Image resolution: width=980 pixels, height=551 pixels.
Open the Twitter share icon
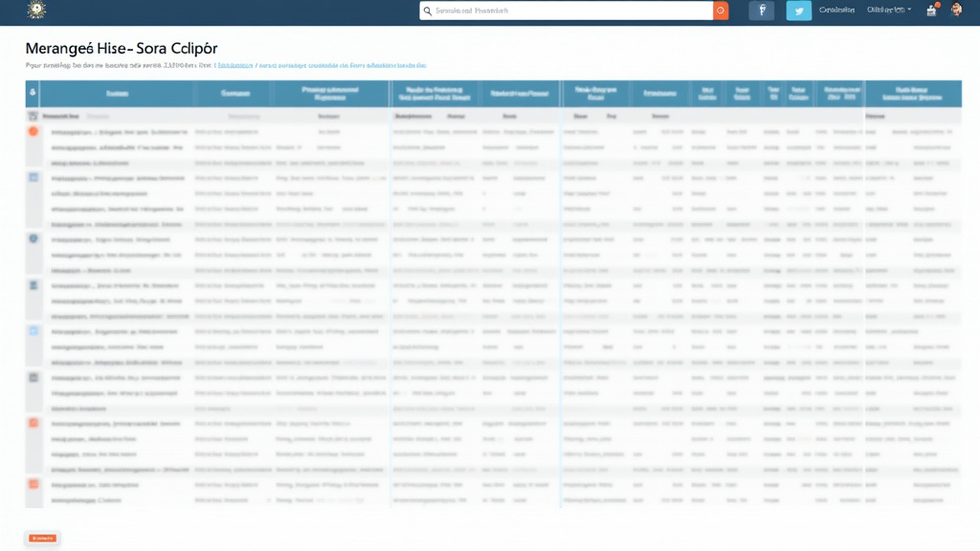coord(796,11)
